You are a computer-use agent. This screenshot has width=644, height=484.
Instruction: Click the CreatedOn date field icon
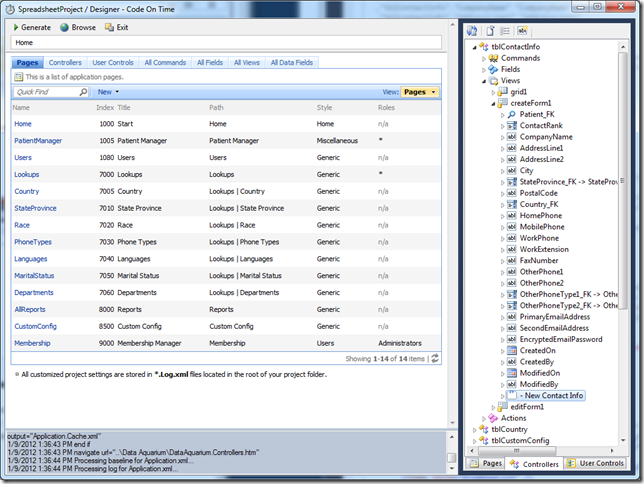tap(512, 350)
